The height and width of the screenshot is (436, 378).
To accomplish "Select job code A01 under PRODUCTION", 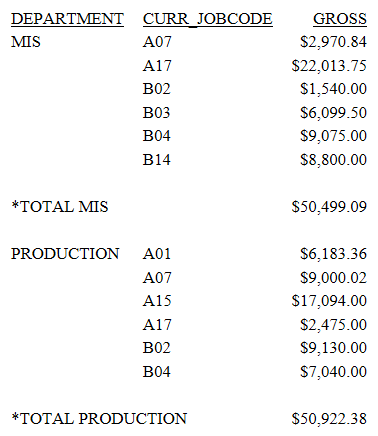I will pyautogui.click(x=157, y=254).
